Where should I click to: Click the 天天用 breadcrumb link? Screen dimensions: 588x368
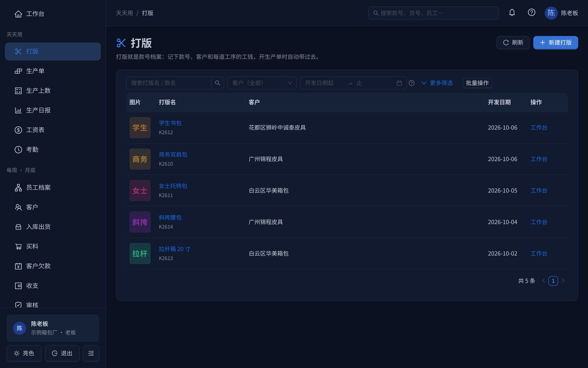[125, 13]
